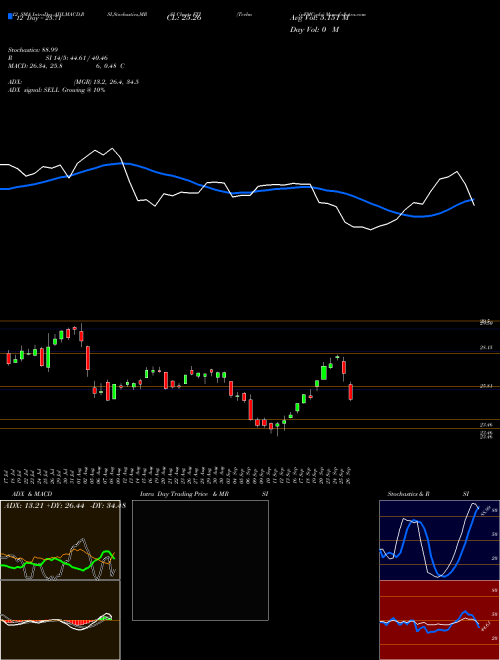Screen dimensions: 500x660
Task: Click the last red candlestick on the chart
Action: pos(351,391)
